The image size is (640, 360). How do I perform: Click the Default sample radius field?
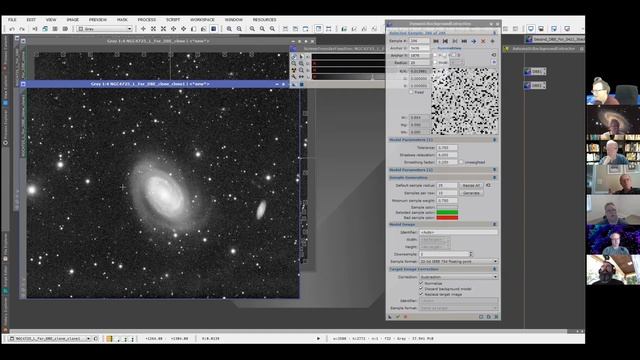coord(447,185)
